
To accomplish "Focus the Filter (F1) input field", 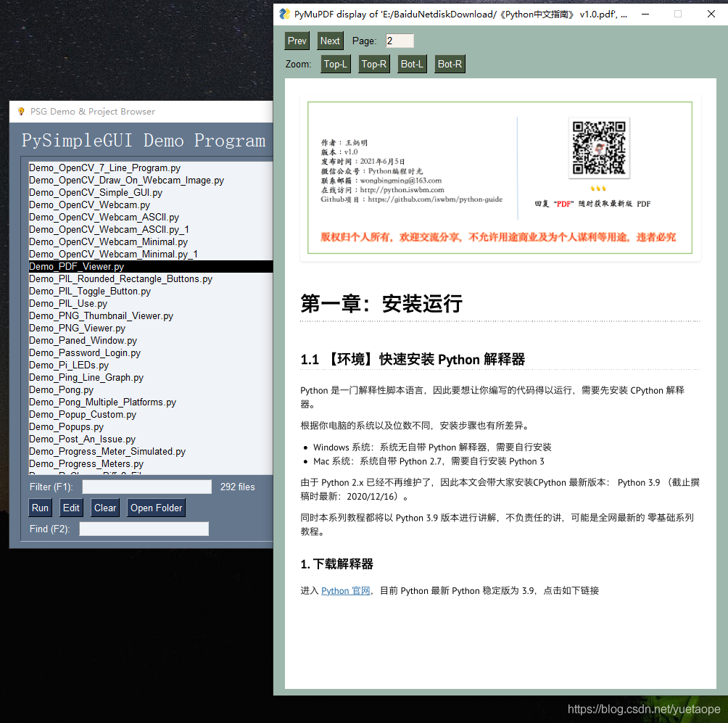I will tap(146, 487).
